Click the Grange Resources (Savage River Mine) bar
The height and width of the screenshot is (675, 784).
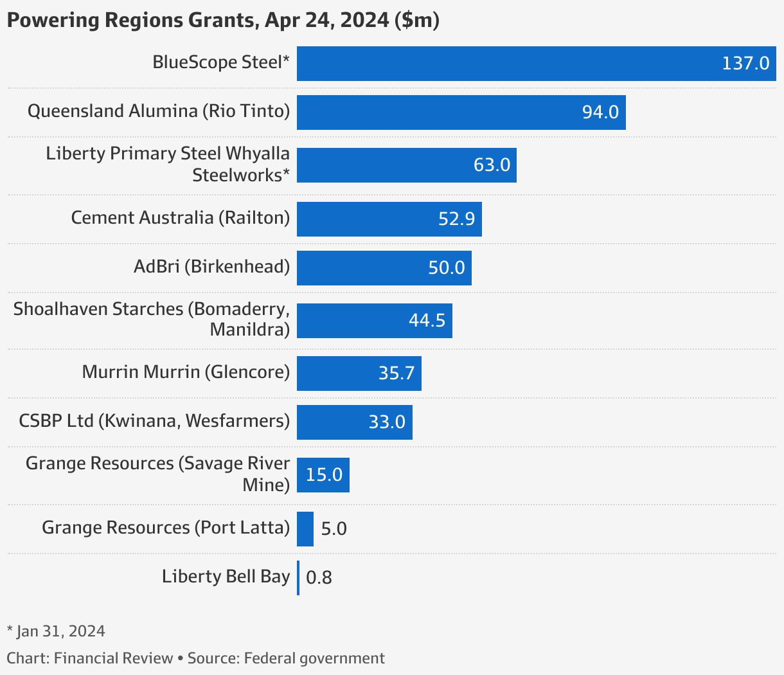pos(322,474)
